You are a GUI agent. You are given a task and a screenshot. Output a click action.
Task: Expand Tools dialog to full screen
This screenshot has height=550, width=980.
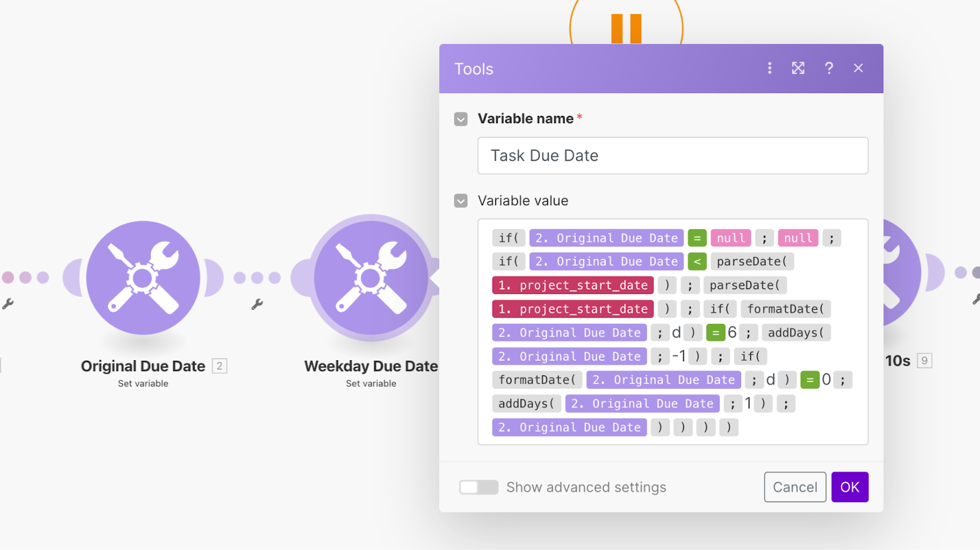[798, 68]
